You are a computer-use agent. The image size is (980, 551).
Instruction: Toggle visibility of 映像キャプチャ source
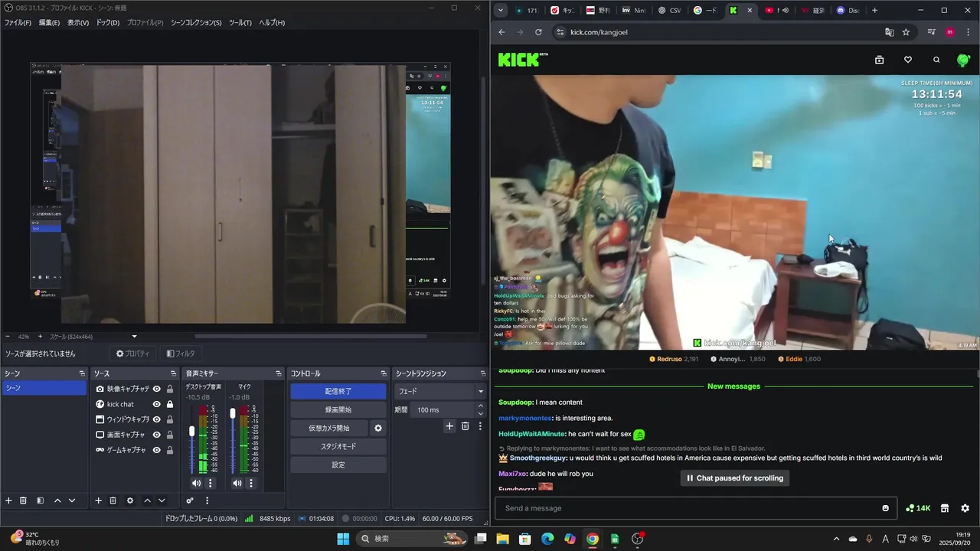tap(157, 389)
